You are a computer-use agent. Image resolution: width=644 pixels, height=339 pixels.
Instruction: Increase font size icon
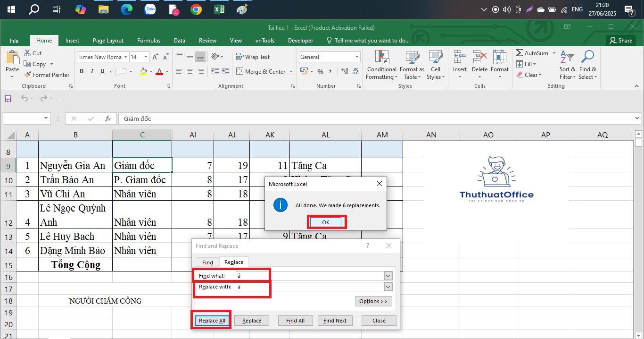point(156,57)
